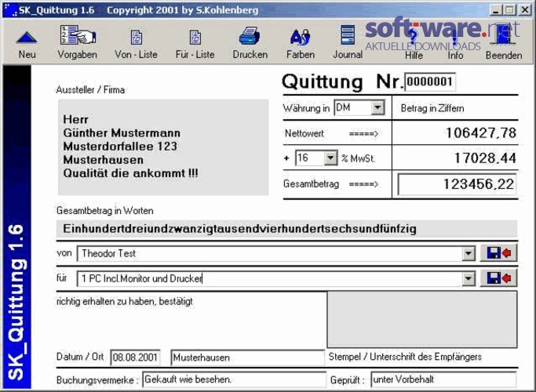This screenshot has width=536, height=392.
Task: Save the 'von' entry with disk icon
Action: pyautogui.click(x=499, y=253)
